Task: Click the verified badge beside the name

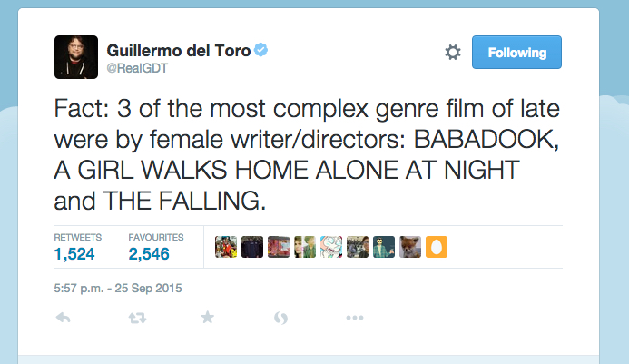Action: (x=261, y=50)
